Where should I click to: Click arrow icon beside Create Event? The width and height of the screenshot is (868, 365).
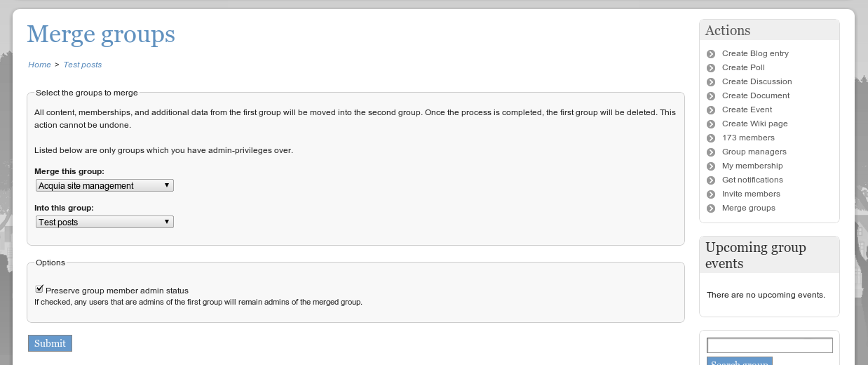coord(711,110)
